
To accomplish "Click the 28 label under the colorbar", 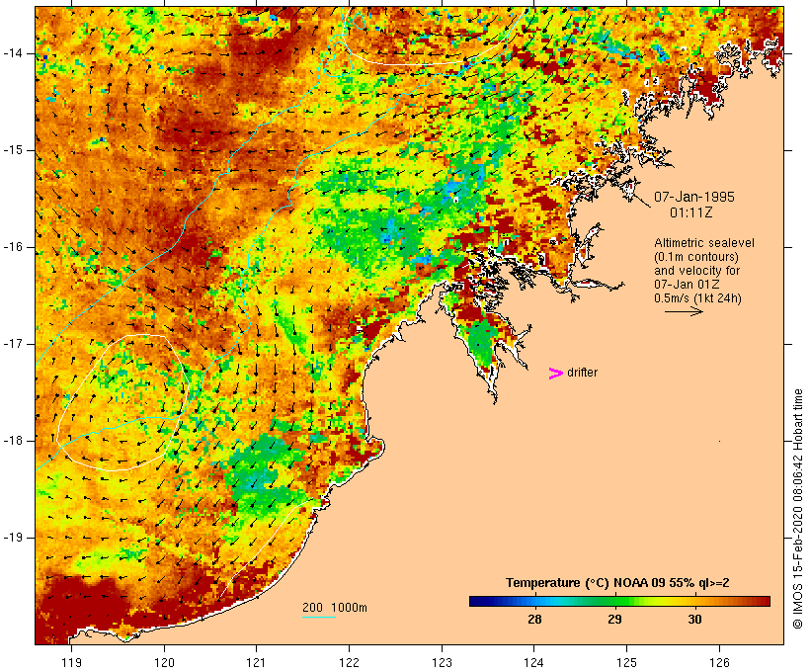I will coord(534,620).
